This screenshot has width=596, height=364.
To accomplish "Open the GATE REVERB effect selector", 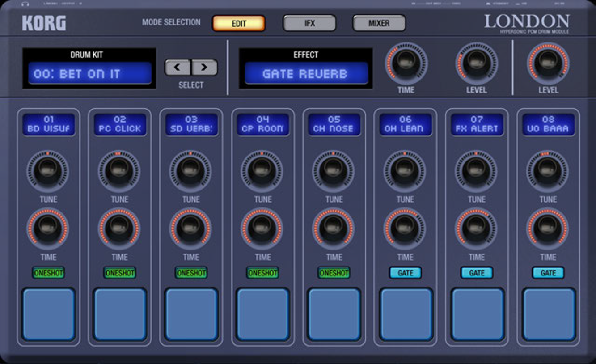I will tap(306, 74).
